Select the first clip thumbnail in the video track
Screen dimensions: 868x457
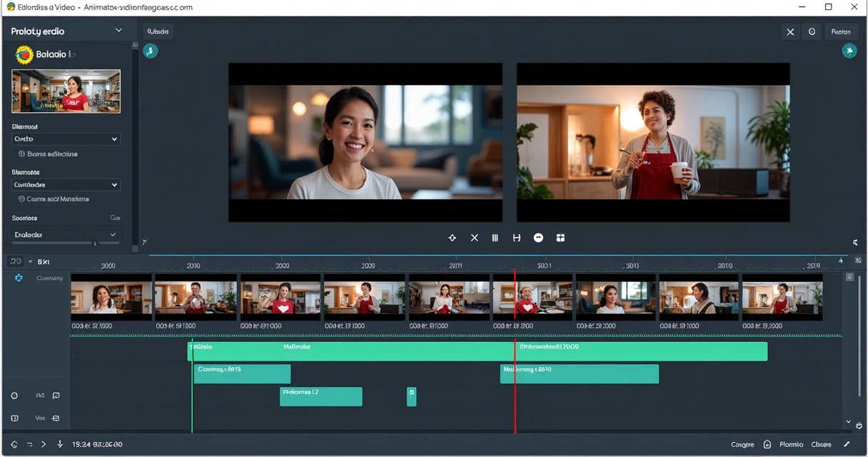point(111,297)
